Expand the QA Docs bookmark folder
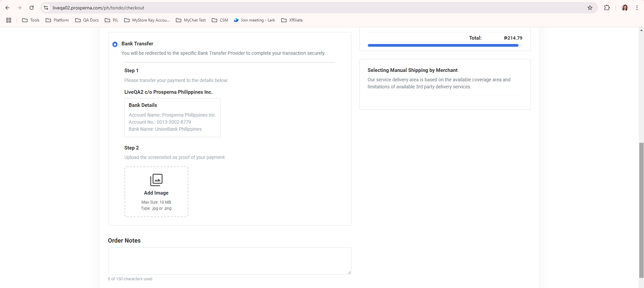The height and width of the screenshot is (288, 644). [87, 20]
